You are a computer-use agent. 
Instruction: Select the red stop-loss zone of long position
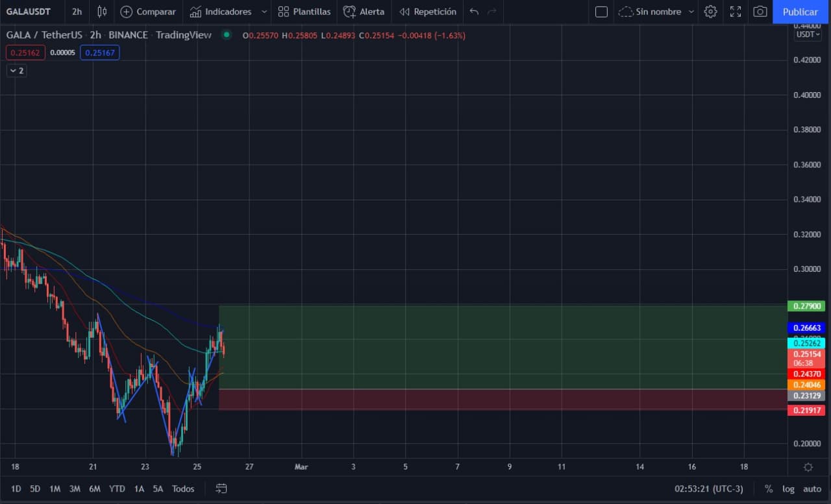pyautogui.click(x=503, y=400)
